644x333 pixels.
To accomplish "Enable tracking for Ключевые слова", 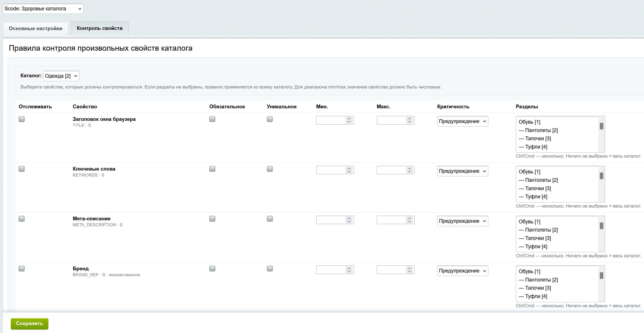I will coord(22,169).
